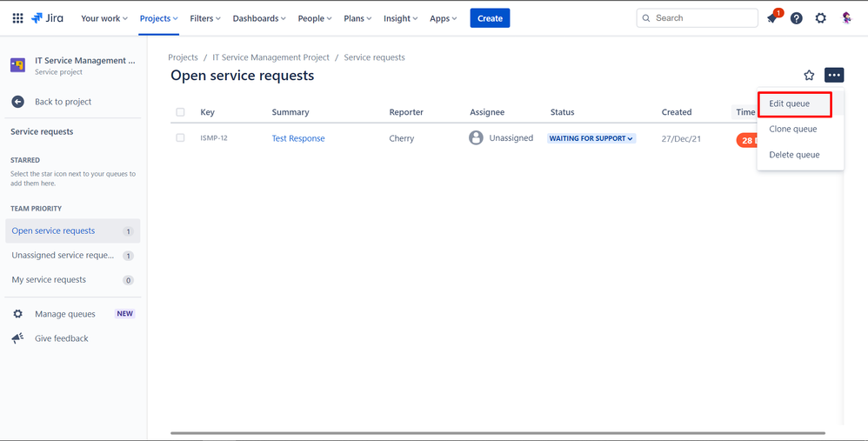Click the reporter name Cherry
This screenshot has height=441, width=868.
click(x=401, y=138)
